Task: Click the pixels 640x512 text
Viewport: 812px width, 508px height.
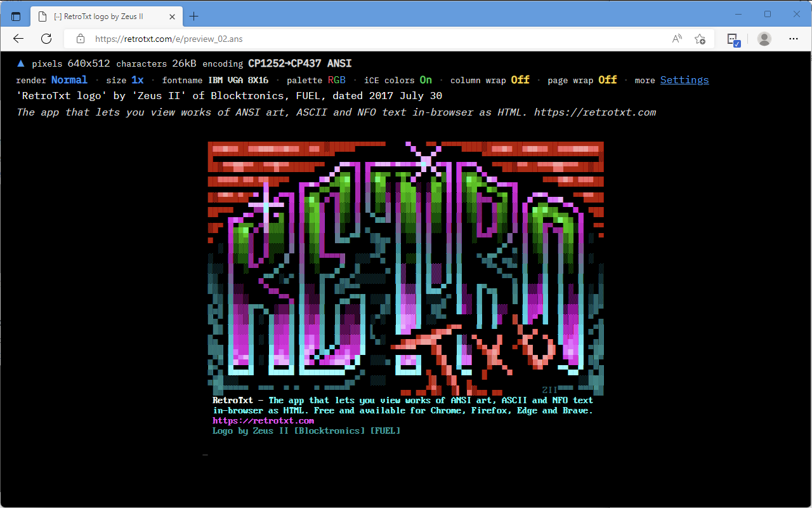Action: click(70, 63)
